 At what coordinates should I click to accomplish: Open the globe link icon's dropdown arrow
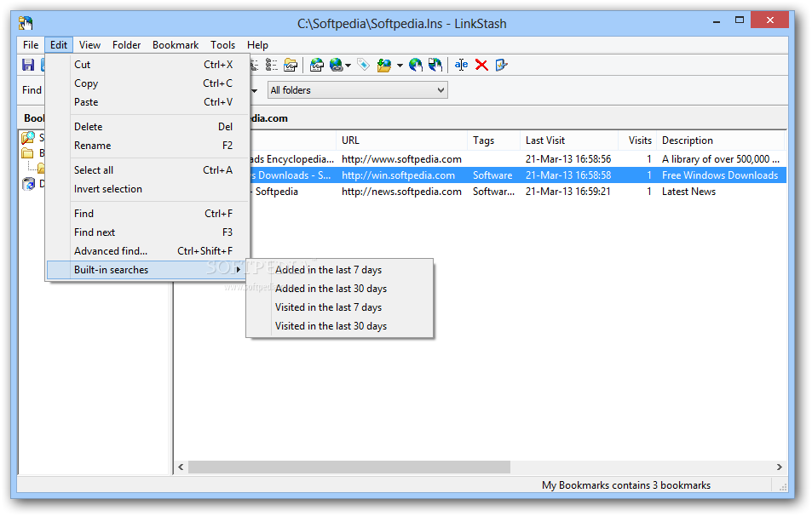[x=348, y=66]
